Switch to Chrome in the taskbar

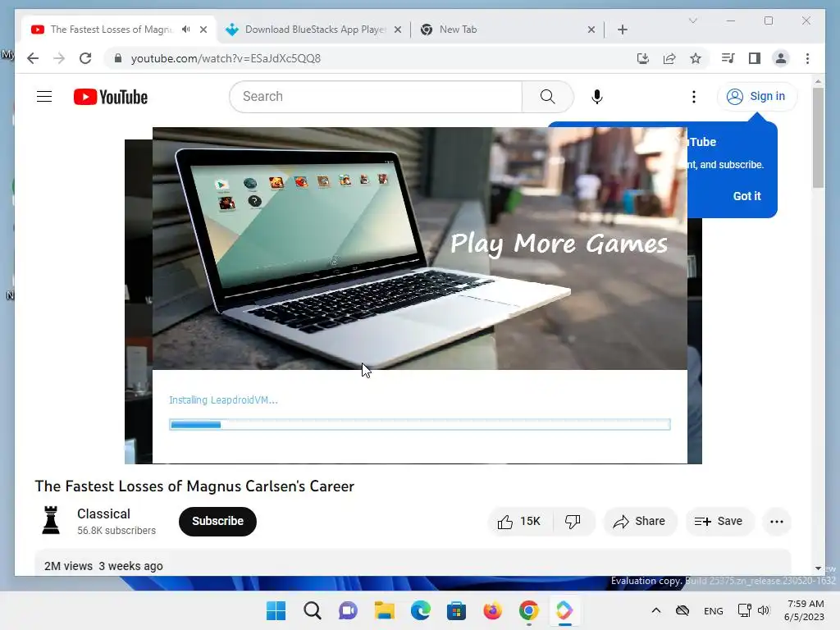click(529, 610)
